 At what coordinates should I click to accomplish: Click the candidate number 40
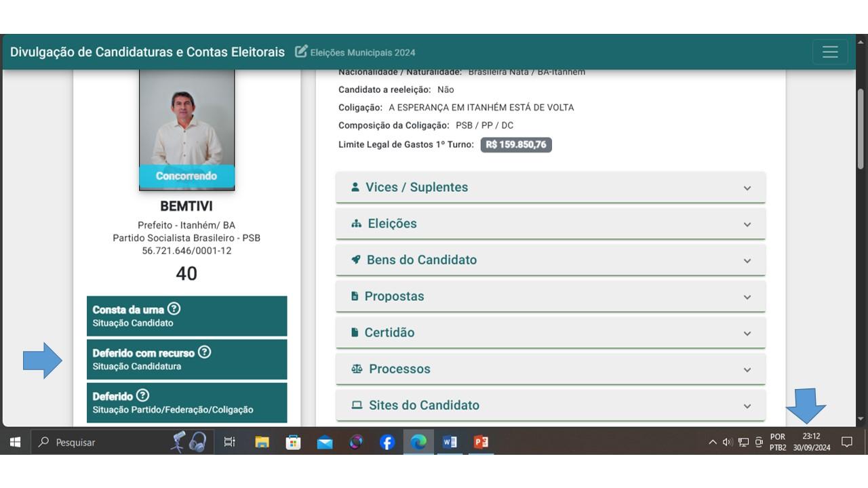click(186, 274)
